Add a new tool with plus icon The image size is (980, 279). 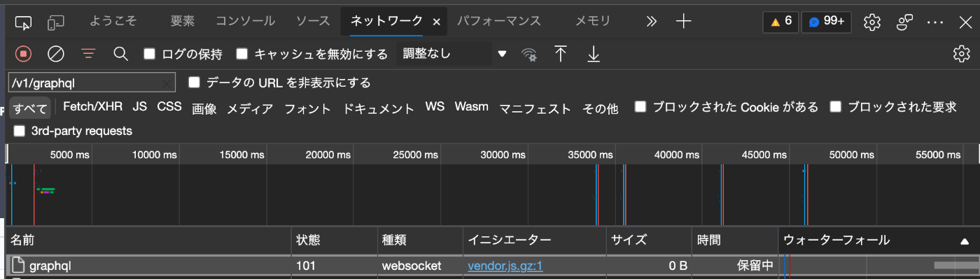[683, 22]
